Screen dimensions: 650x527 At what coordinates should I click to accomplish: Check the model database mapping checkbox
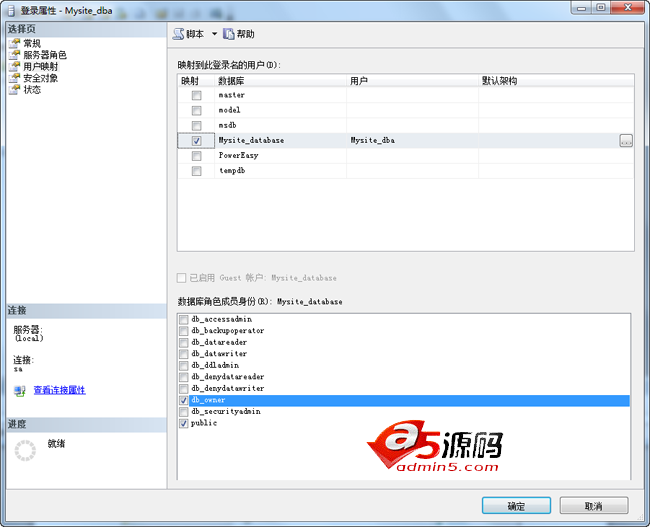196,111
